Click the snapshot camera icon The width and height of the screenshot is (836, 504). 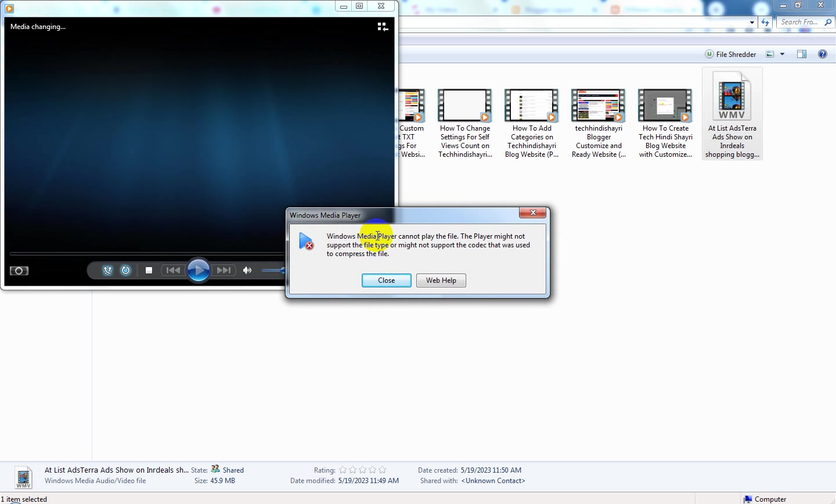tap(19, 271)
